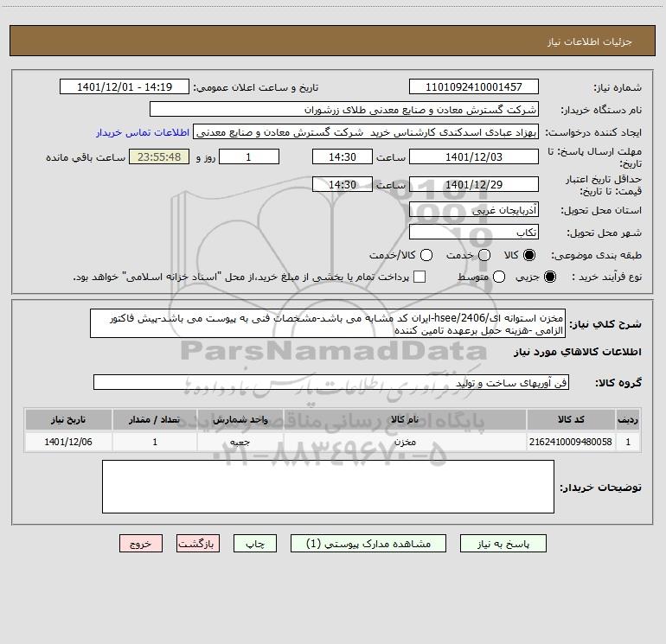Select the خدمت radio button

[484, 255]
